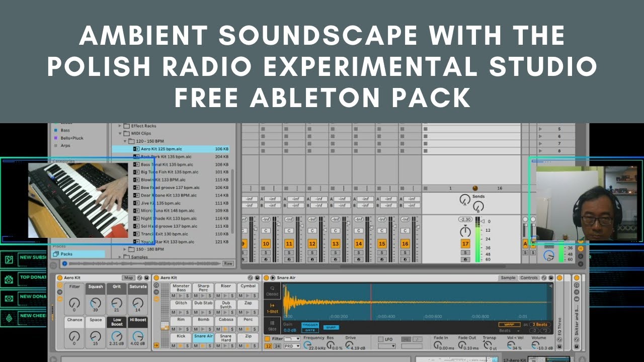Select the Classic playback mode
The width and height of the screenshot is (644, 362).
coord(272,291)
